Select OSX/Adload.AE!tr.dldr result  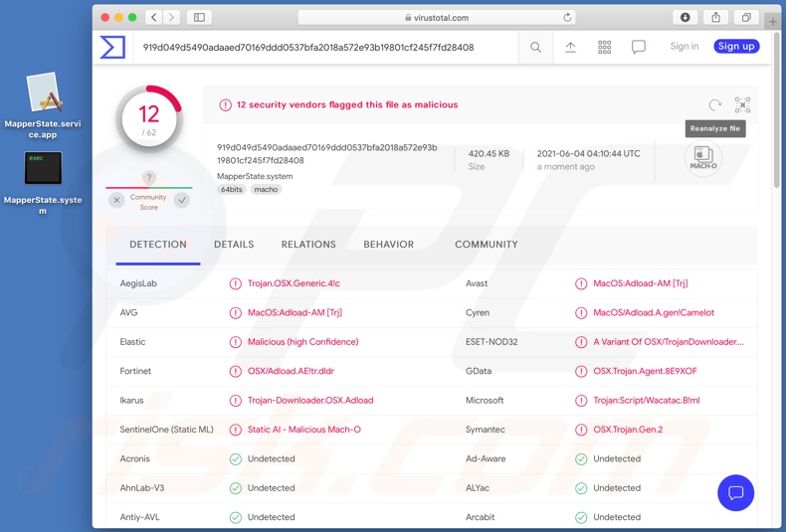(x=291, y=371)
